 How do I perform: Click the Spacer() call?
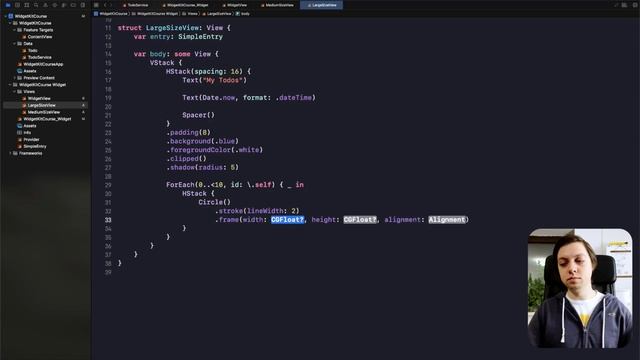tap(198, 115)
